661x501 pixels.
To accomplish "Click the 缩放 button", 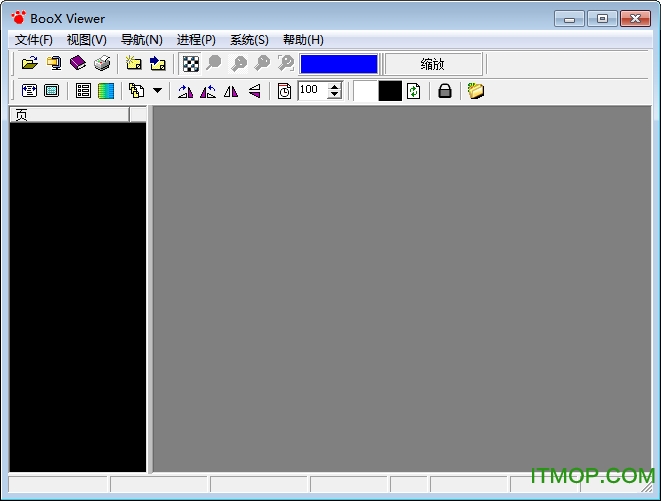I will (432, 64).
